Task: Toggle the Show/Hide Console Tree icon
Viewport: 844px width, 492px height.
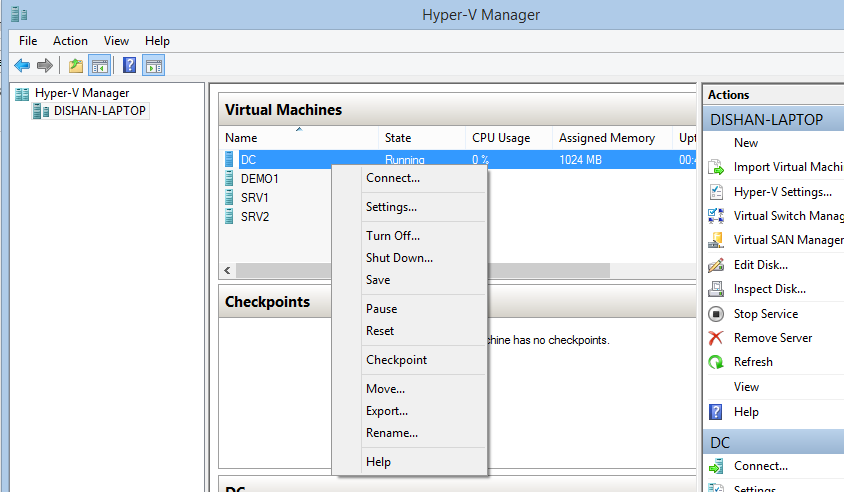Action: pos(100,66)
